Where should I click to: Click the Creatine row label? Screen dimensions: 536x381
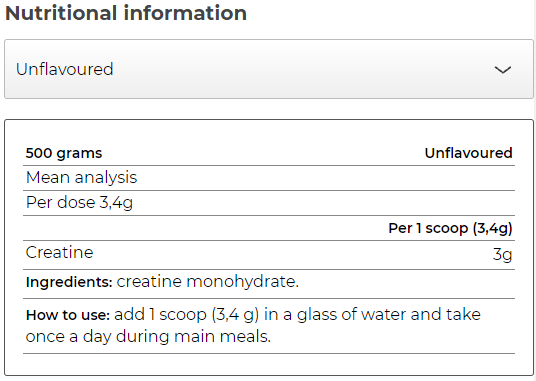[x=59, y=253]
